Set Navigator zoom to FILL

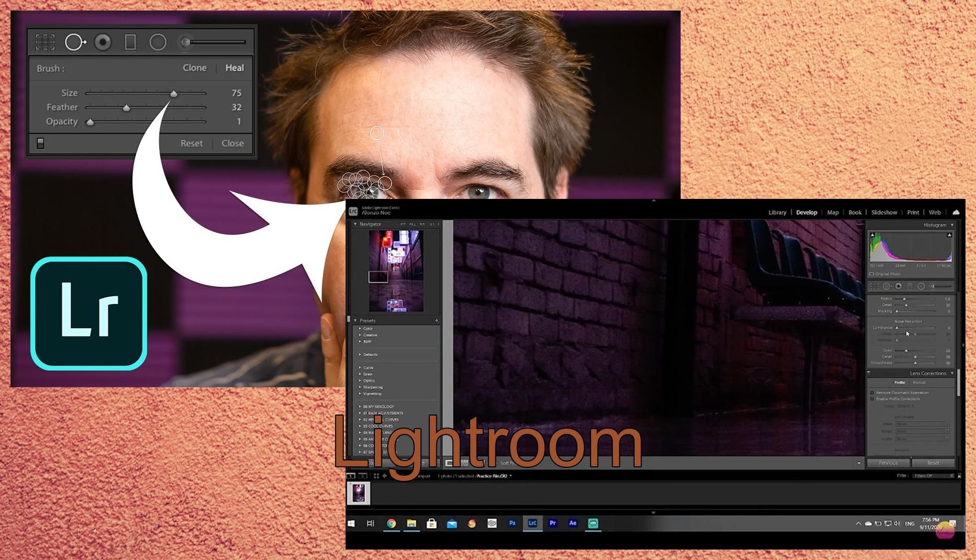tap(413, 224)
